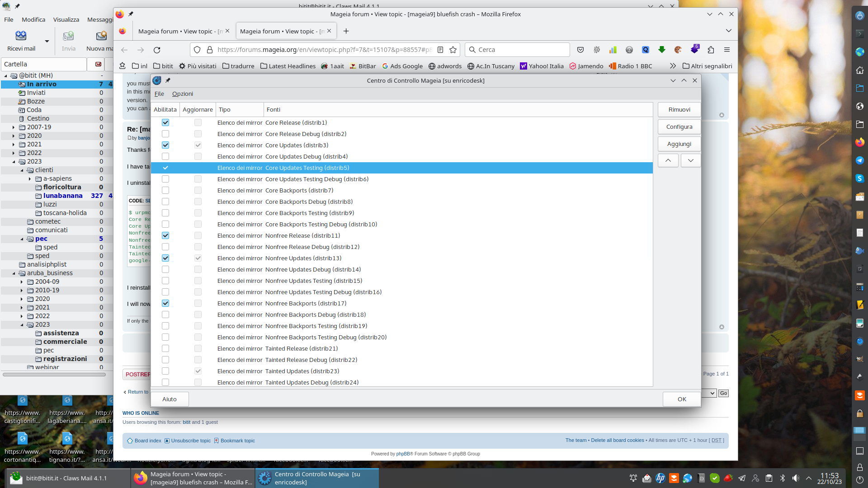The height and width of the screenshot is (488, 868).
Task: Uncheck Abilitata for Core Release (distrib1)
Action: [165, 122]
